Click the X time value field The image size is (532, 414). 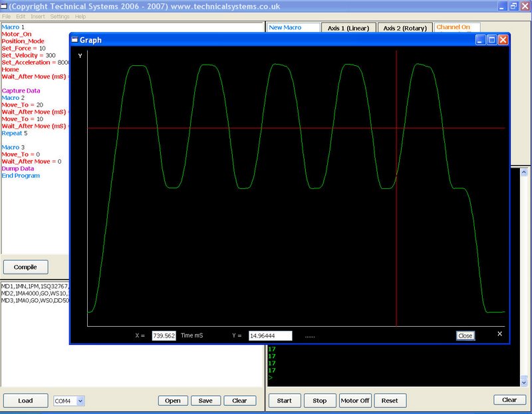164,336
